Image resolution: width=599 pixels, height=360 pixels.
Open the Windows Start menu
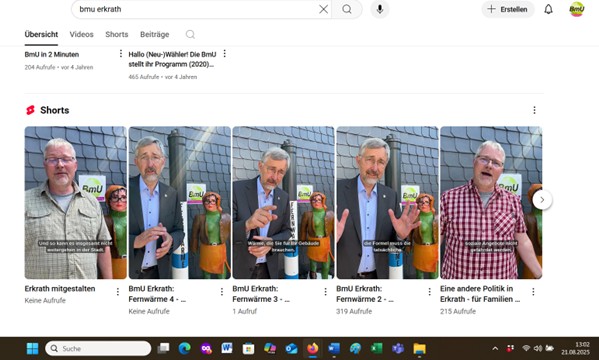pos(32,348)
